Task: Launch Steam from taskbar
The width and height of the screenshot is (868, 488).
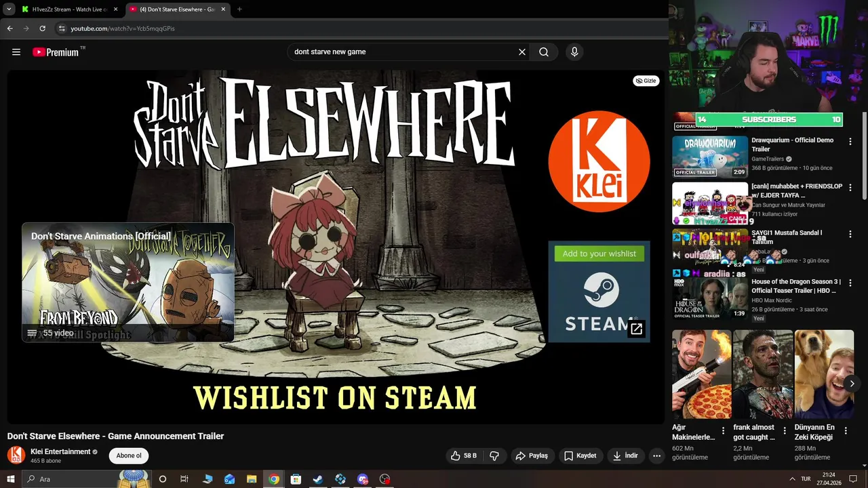Action: (x=318, y=479)
